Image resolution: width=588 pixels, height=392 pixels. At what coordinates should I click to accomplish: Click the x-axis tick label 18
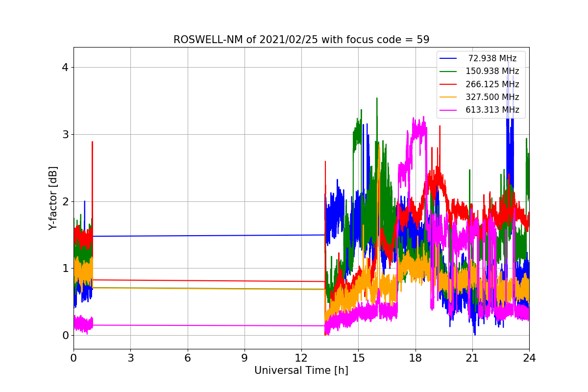(415, 358)
